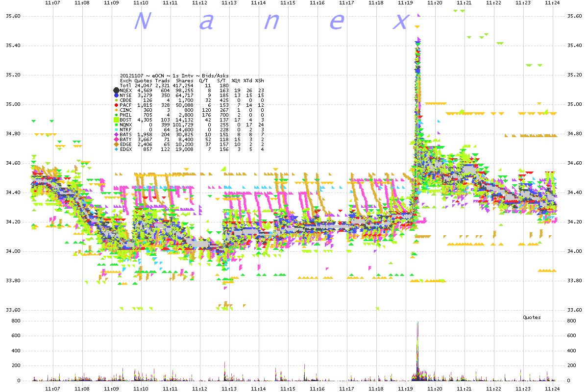Click the BOST quotes value '4,305'
Screen dimensions: 588x392
[x=145, y=120]
